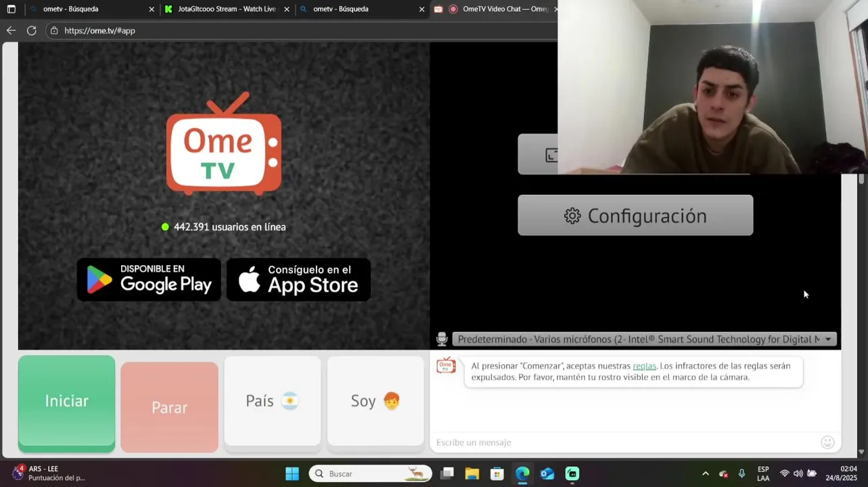
Task: Click the tray camera-off status icon
Action: tap(724, 473)
